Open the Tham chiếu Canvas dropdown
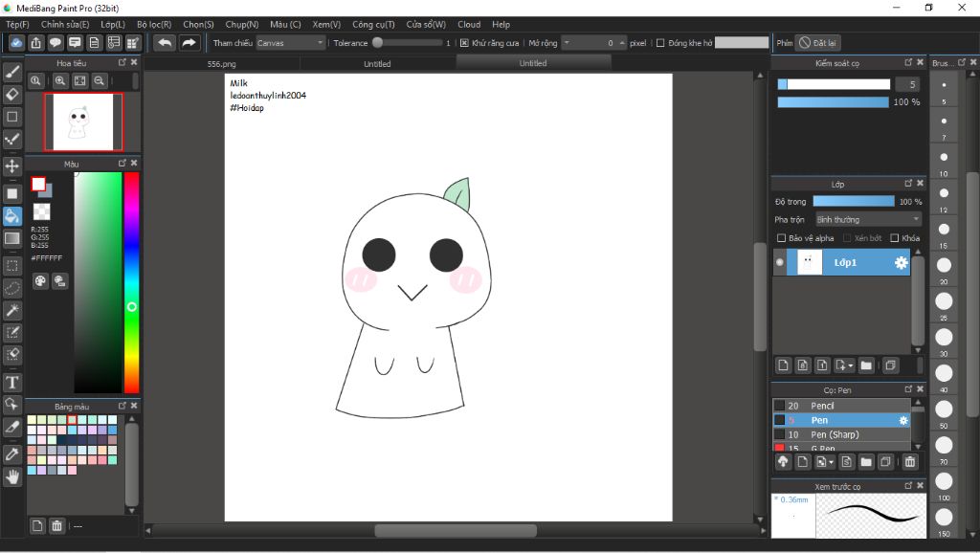This screenshot has height=553, width=980. (291, 43)
